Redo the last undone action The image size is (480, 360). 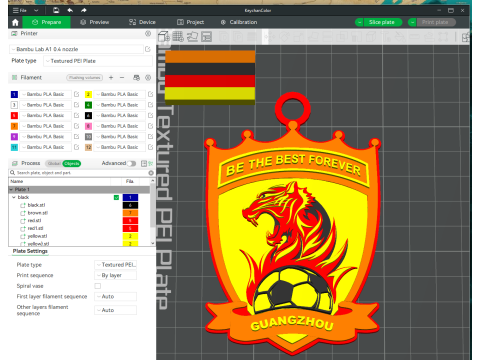[x=84, y=10]
